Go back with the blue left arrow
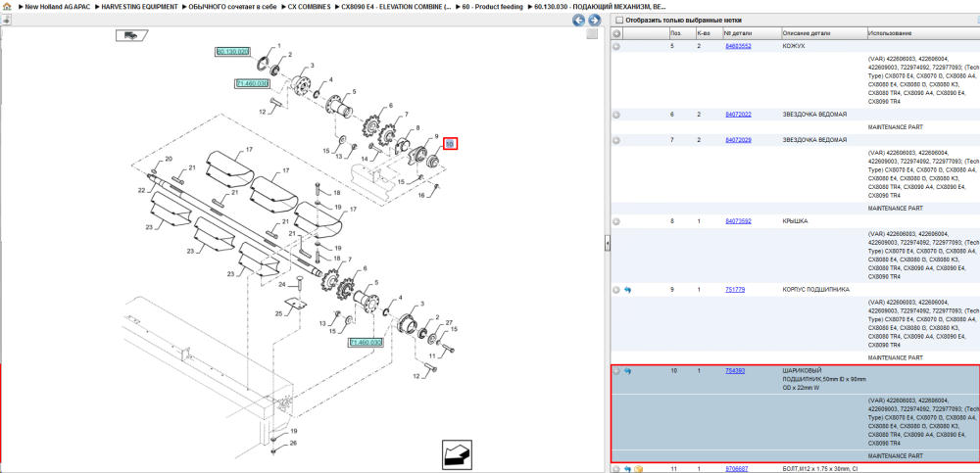 click(579, 21)
